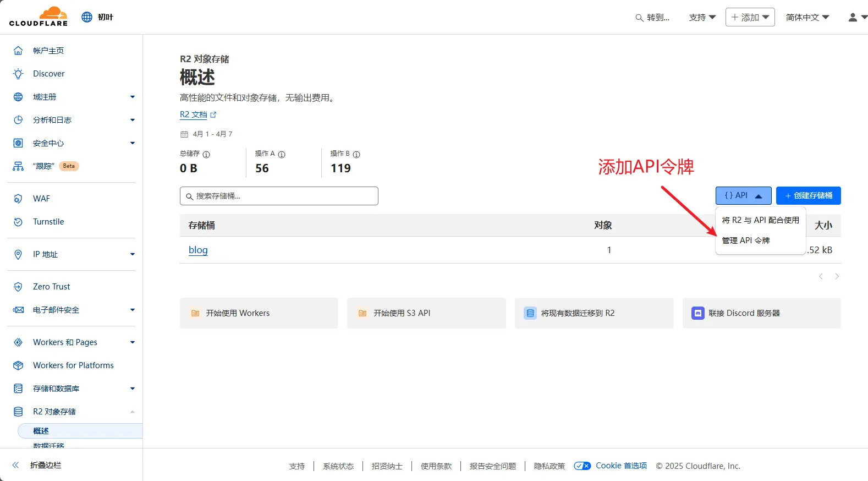Image resolution: width=868 pixels, height=481 pixels.
Task: Click the 搜索存储桶 search field
Action: (279, 196)
